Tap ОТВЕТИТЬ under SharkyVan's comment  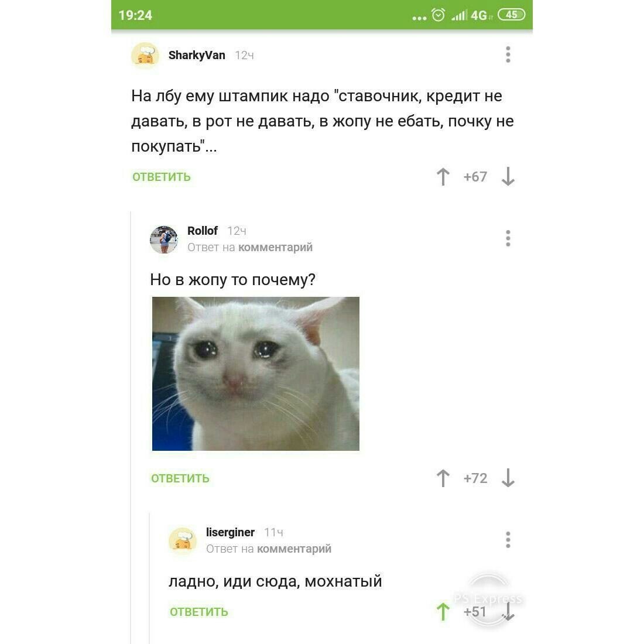tap(162, 177)
